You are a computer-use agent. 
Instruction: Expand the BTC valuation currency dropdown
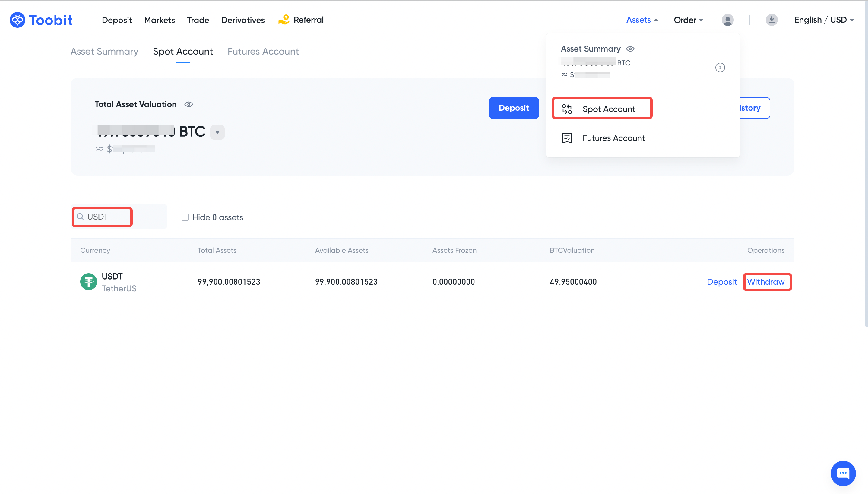tap(217, 132)
